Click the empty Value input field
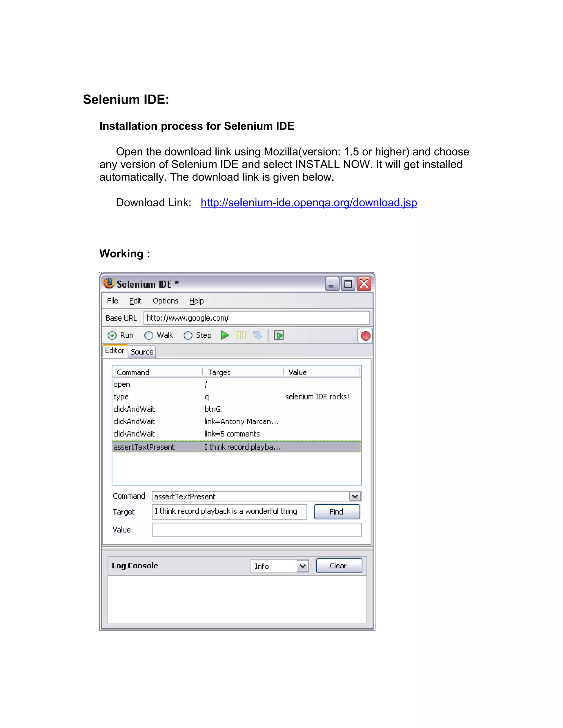 [256, 530]
